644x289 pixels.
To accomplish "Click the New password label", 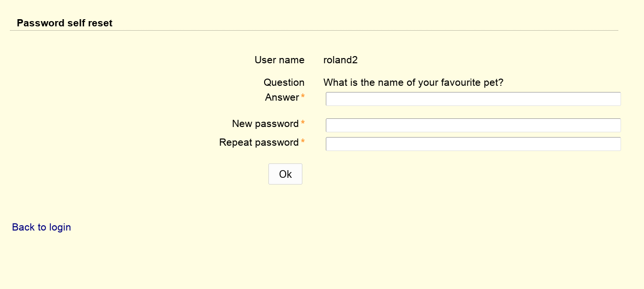I will point(266,124).
